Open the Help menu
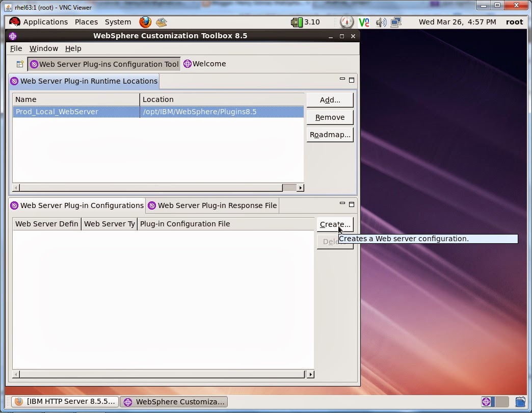This screenshot has height=413, width=532. [73, 48]
